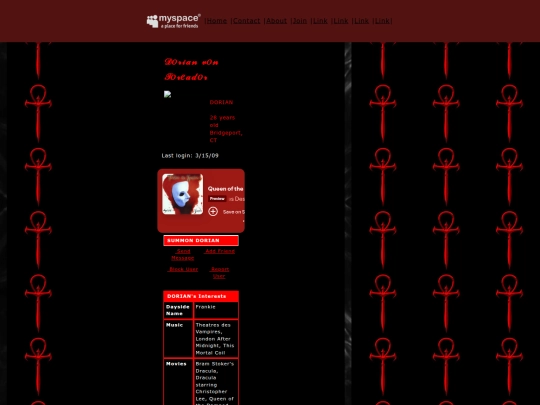Click the SUMMON DORIAN header bar
The width and height of the screenshot is (540, 405).
(x=201, y=240)
